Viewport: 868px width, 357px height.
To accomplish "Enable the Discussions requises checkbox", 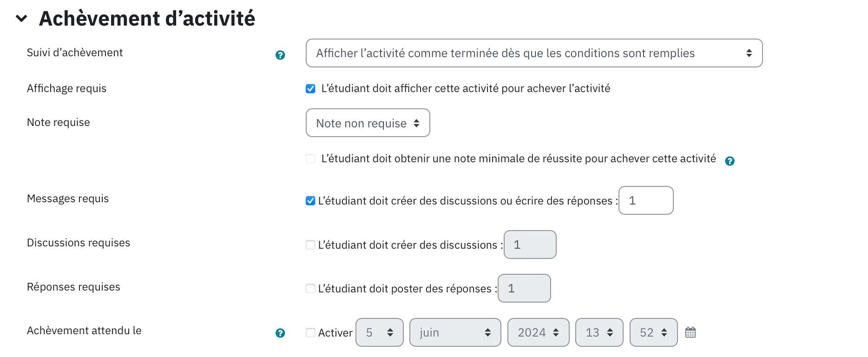I will (310, 245).
